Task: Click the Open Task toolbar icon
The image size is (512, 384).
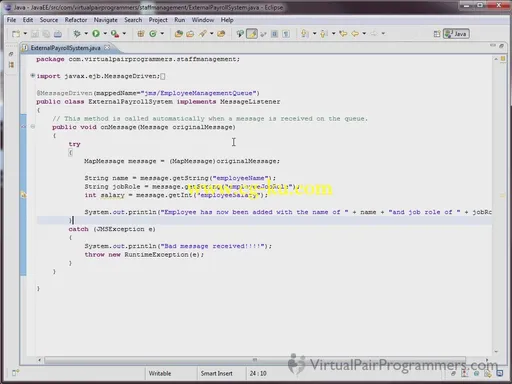Action: [x=190, y=34]
